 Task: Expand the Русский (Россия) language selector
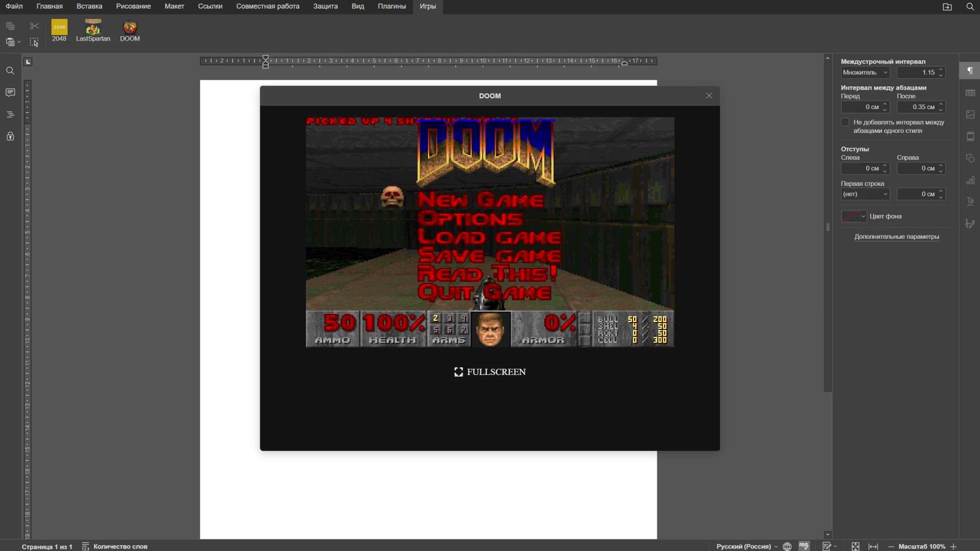747,546
